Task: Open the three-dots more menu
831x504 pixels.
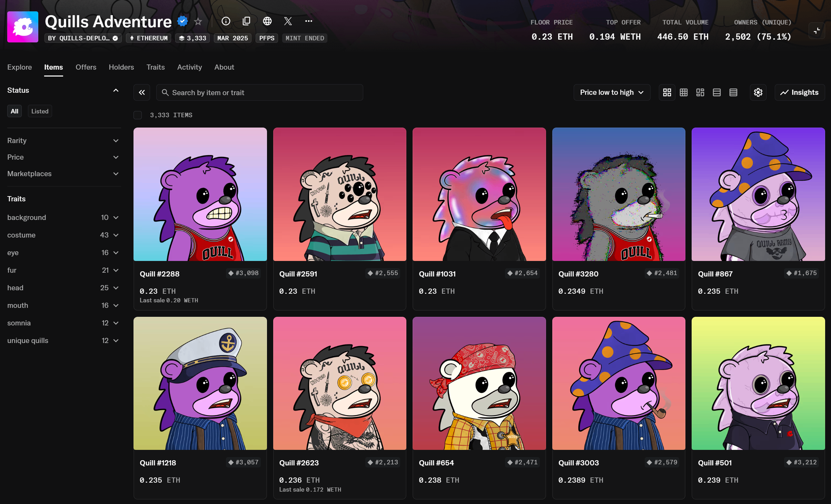Action: [309, 21]
